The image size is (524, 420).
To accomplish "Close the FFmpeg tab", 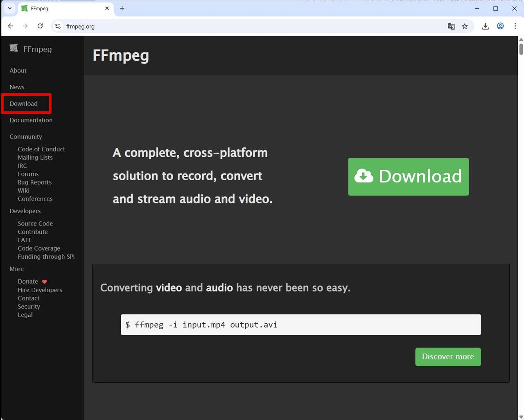I will [107, 8].
